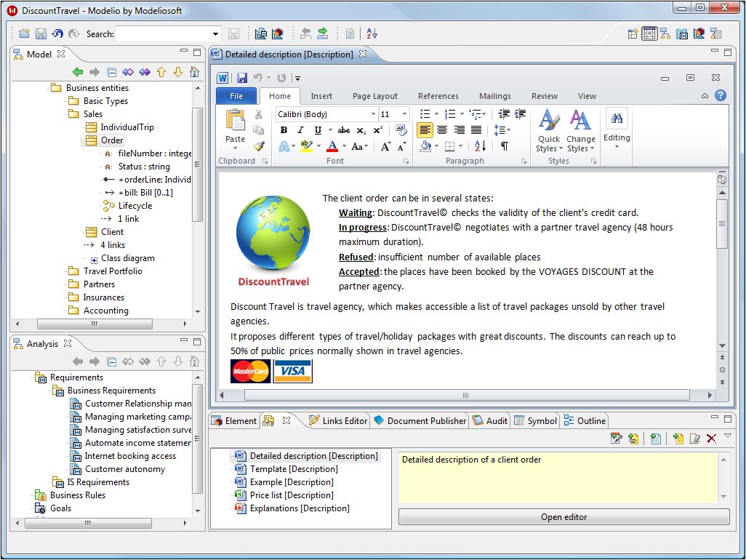Toggle Underline formatting
This screenshot has width=746, height=560.
pyautogui.click(x=317, y=130)
